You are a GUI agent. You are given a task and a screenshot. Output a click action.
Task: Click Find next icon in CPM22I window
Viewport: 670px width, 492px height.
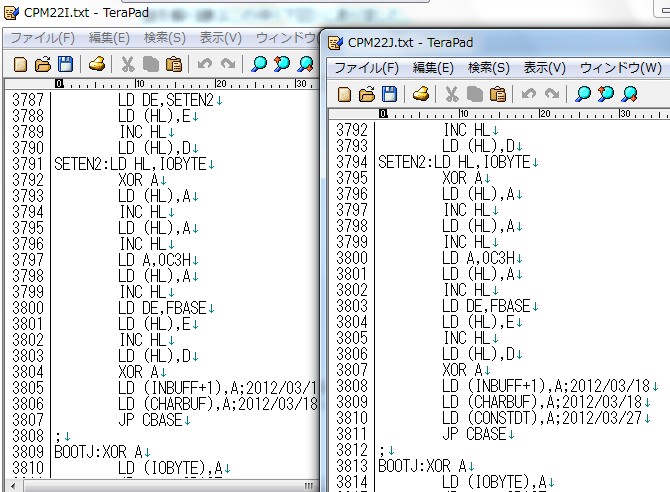pos(305,64)
